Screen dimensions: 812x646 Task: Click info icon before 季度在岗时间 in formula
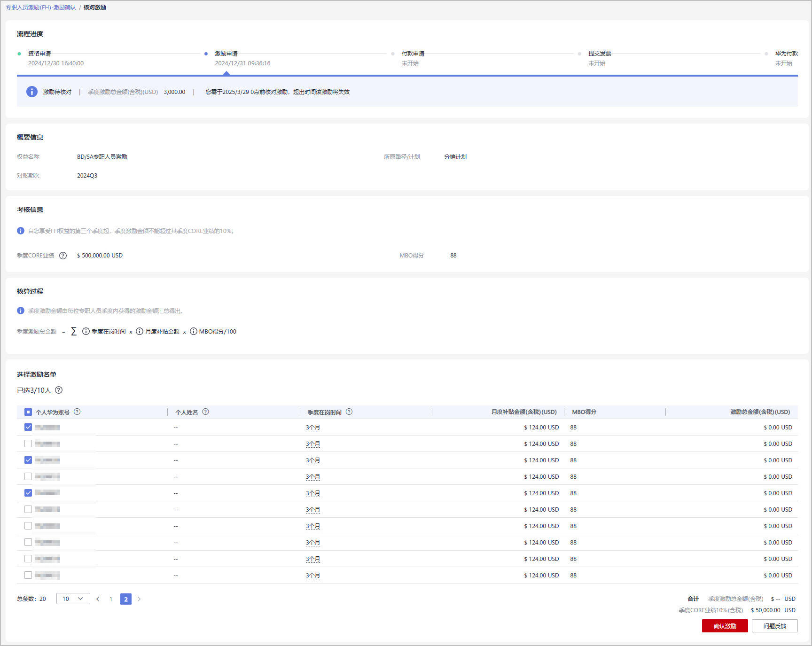coord(86,331)
